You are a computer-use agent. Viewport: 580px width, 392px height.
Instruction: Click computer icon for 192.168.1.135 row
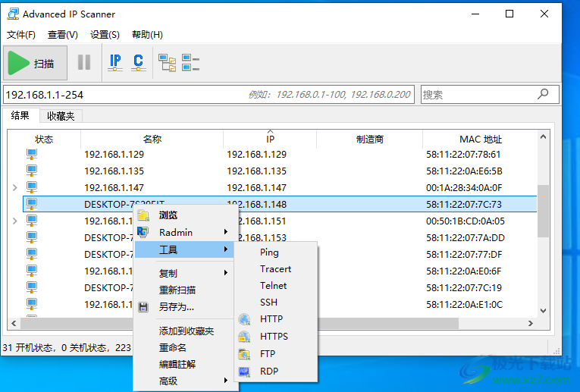[x=32, y=171]
